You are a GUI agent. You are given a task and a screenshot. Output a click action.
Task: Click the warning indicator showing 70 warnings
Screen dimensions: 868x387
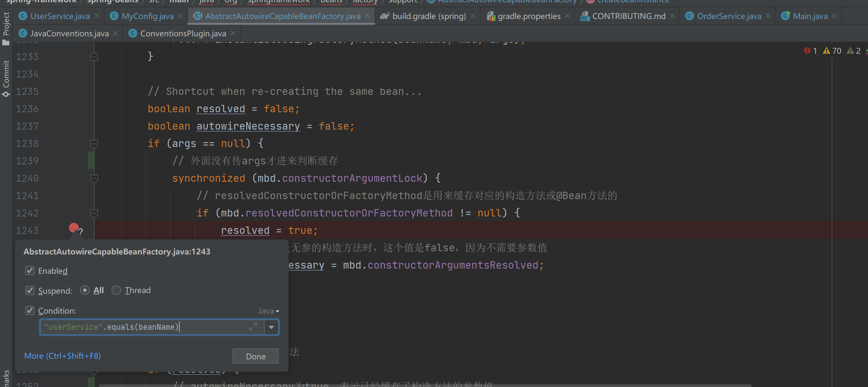point(832,51)
